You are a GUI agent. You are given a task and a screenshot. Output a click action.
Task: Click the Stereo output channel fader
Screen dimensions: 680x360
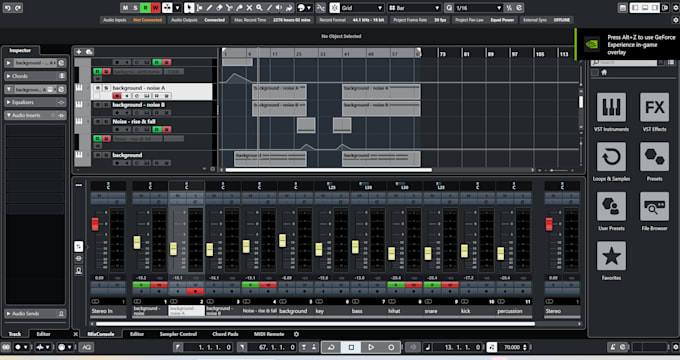pos(549,224)
